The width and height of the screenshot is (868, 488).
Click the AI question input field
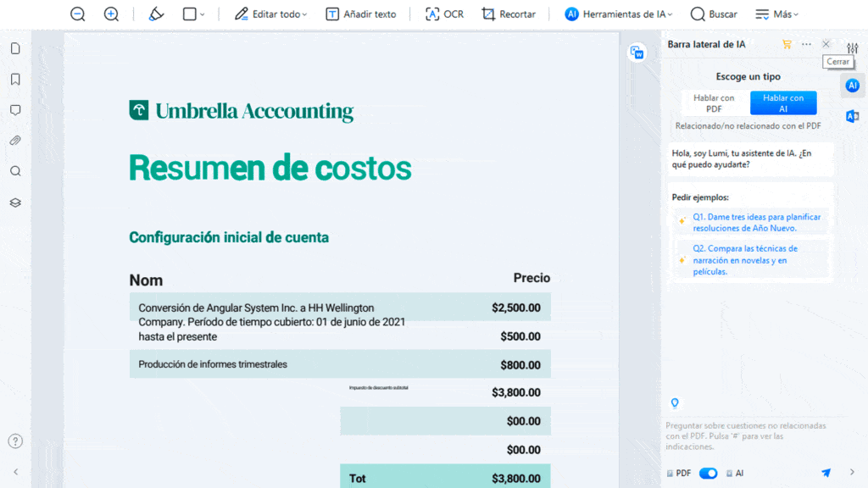point(746,436)
